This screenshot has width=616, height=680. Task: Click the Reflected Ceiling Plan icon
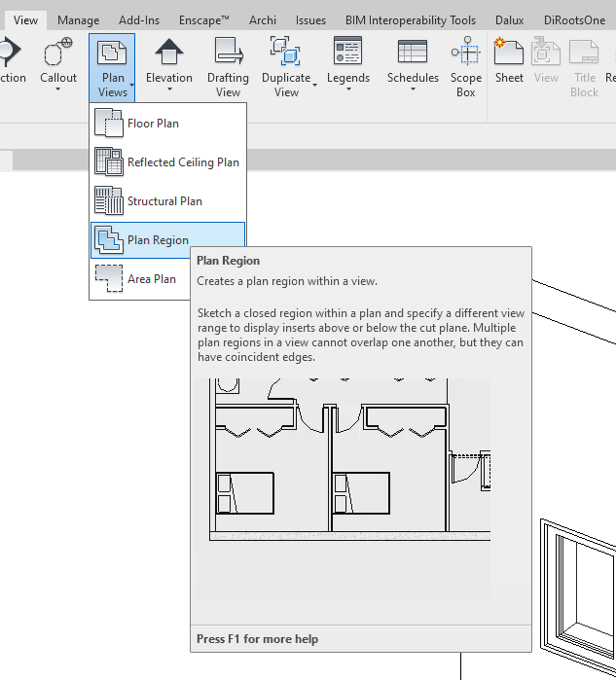(x=108, y=161)
